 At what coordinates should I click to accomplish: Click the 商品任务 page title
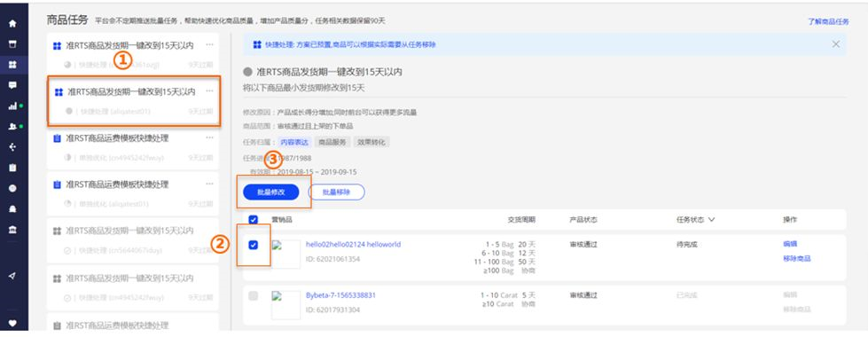pos(67,20)
